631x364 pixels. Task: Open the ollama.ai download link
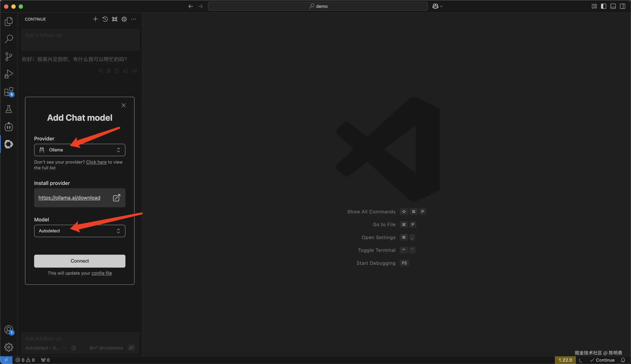pos(69,198)
